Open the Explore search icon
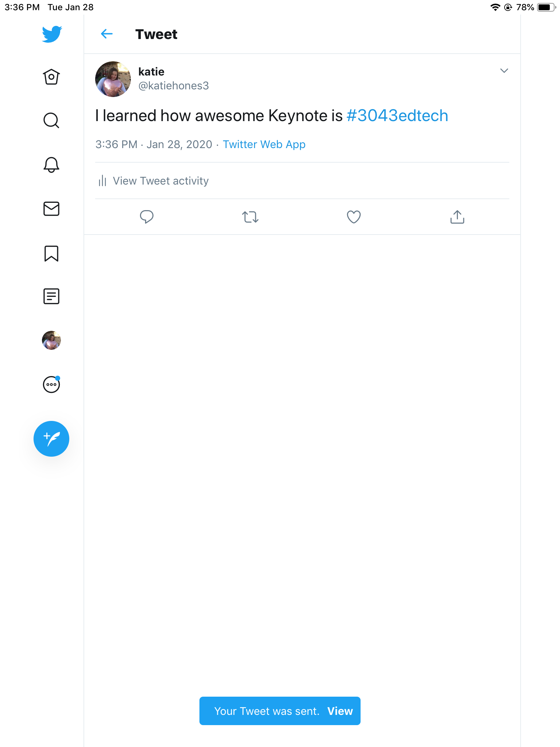 click(x=51, y=120)
